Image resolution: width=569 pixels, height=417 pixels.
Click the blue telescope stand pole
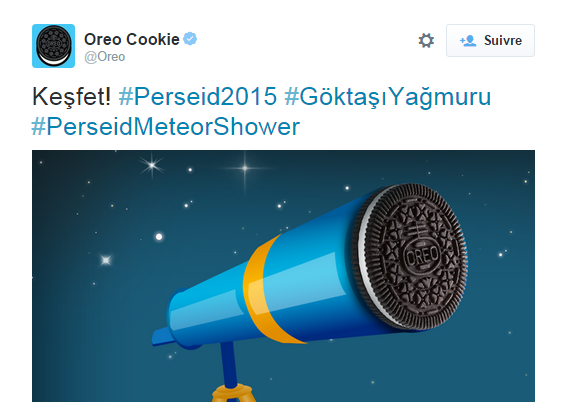click(x=229, y=364)
